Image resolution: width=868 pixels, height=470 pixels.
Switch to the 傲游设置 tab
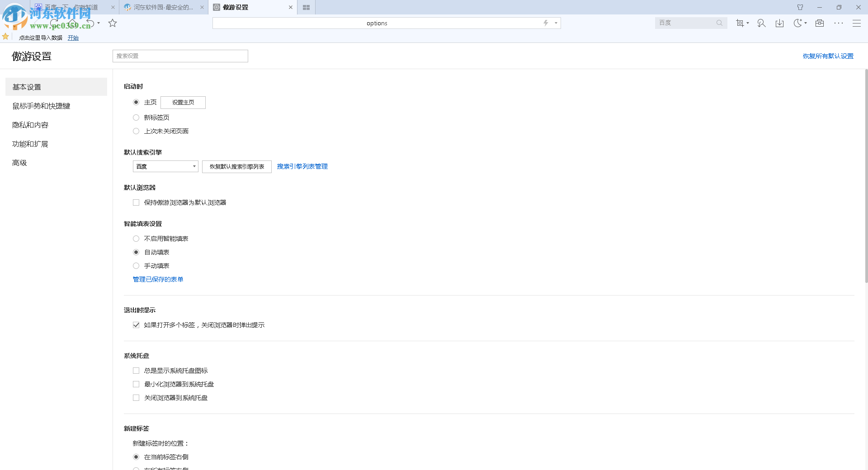pyautogui.click(x=253, y=7)
